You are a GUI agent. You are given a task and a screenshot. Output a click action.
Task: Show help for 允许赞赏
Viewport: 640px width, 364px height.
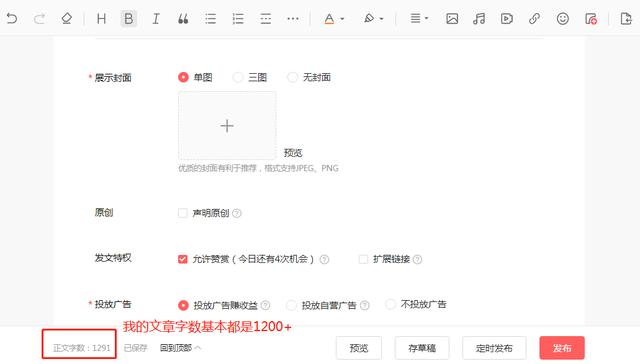tap(324, 259)
